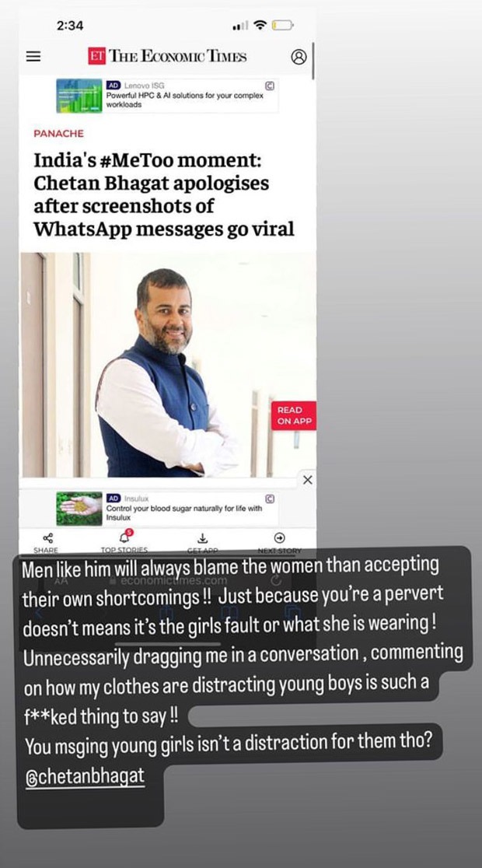Open the Insulux ad thumbnail image
Image resolution: width=482 pixels, height=868 pixels.
(79, 509)
